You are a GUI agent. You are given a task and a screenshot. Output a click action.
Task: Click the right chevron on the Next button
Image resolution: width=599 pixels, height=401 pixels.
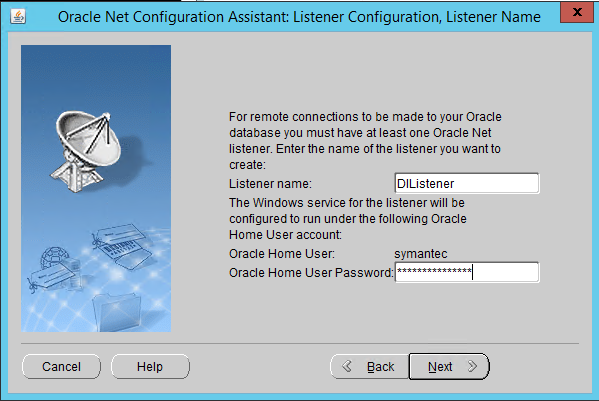coord(473,366)
